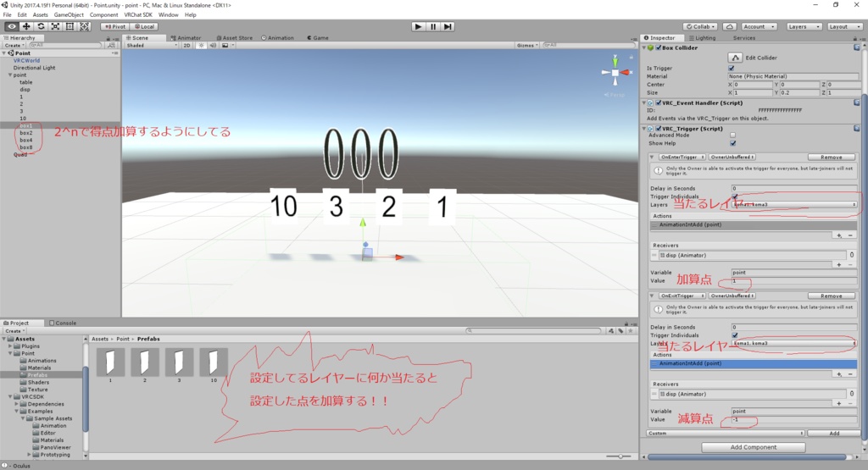868x470 pixels.
Task: Collapse the Box Collider component
Action: pyautogui.click(x=644, y=47)
